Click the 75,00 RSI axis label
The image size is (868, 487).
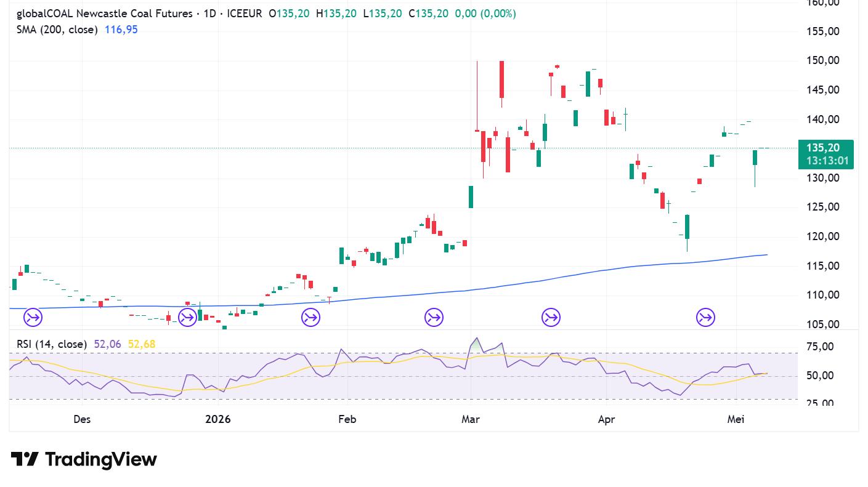click(x=819, y=347)
